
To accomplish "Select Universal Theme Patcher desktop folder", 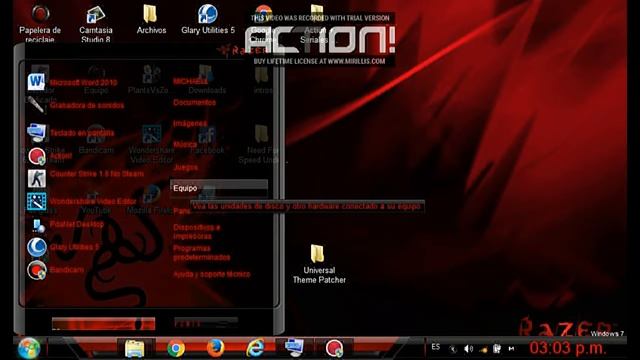I will point(319,264).
